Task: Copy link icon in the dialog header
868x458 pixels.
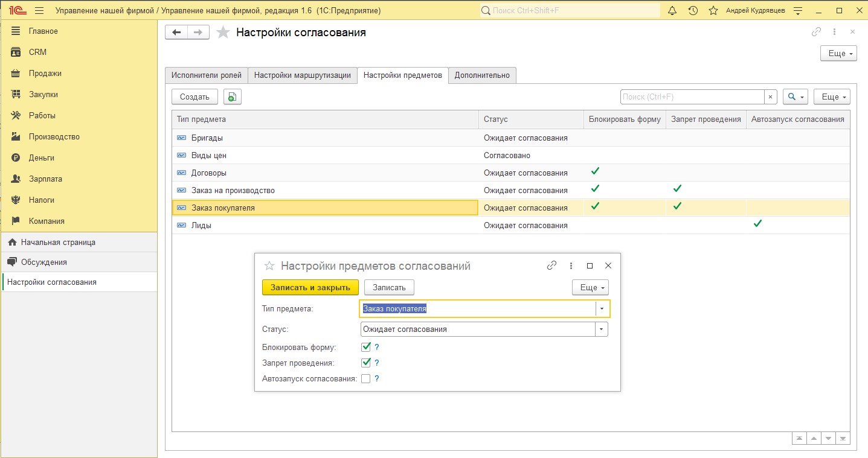Action: 551,266
